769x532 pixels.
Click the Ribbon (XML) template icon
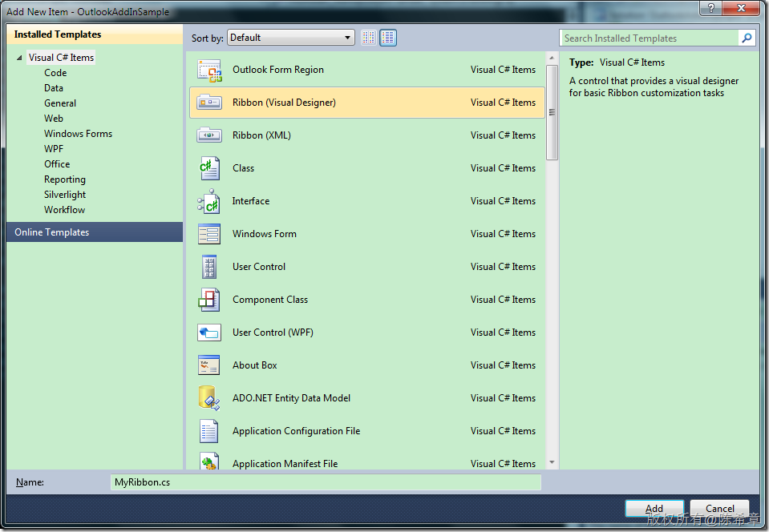209,135
